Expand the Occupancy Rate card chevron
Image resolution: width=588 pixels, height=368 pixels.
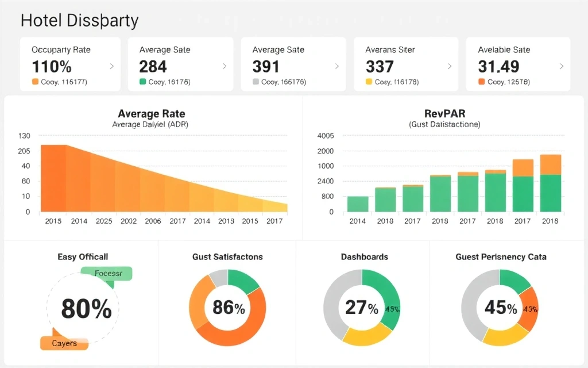pos(111,66)
